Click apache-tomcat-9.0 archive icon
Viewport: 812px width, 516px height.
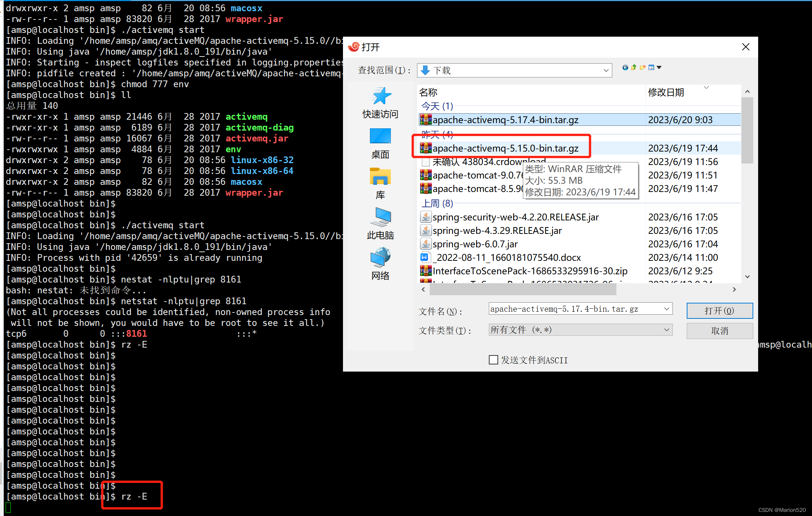(426, 175)
